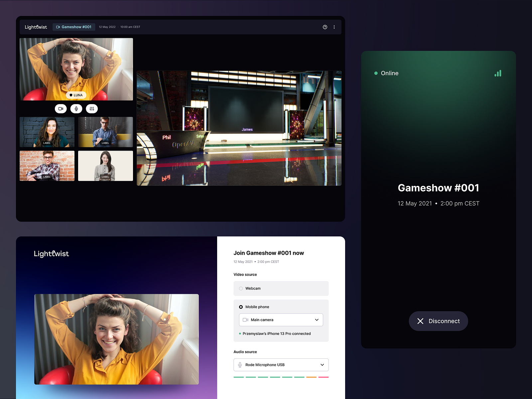The image size is (532, 399).
Task: Open the Gameshow #001 session badge
Action: tap(74, 27)
